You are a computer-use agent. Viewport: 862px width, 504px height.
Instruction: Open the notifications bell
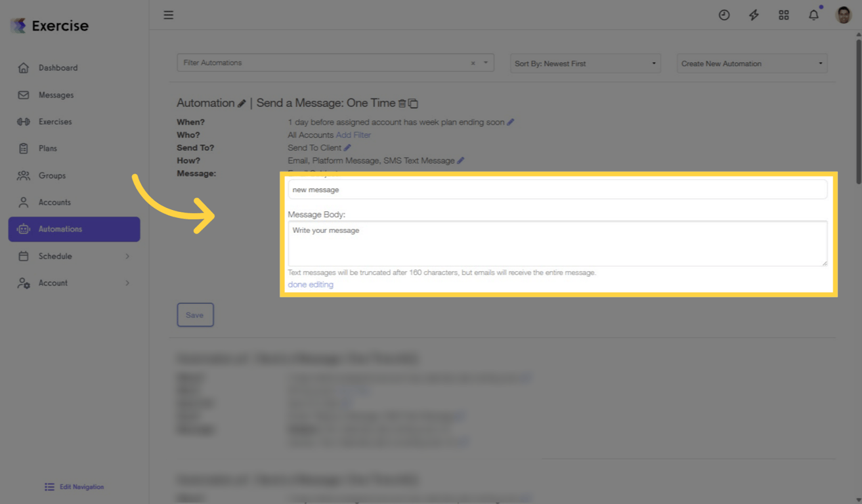pos(813,14)
